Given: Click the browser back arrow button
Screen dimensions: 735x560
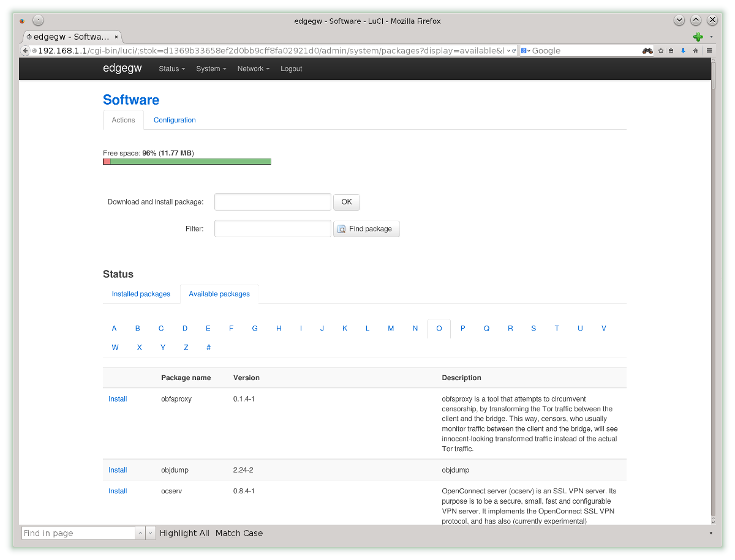Looking at the screenshot, I should point(26,51).
